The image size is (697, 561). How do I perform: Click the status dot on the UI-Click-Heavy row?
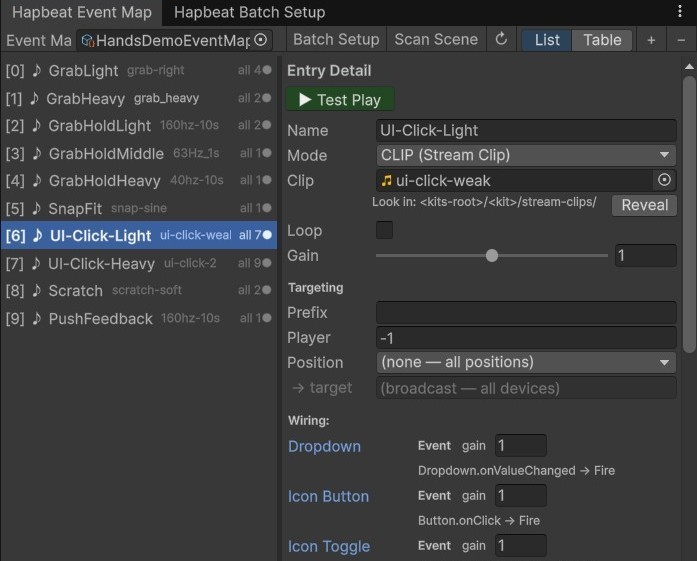click(x=267, y=263)
